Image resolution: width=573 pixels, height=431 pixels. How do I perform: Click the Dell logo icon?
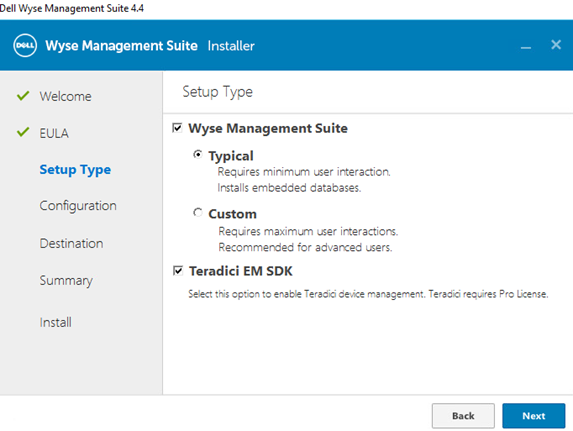coord(25,45)
